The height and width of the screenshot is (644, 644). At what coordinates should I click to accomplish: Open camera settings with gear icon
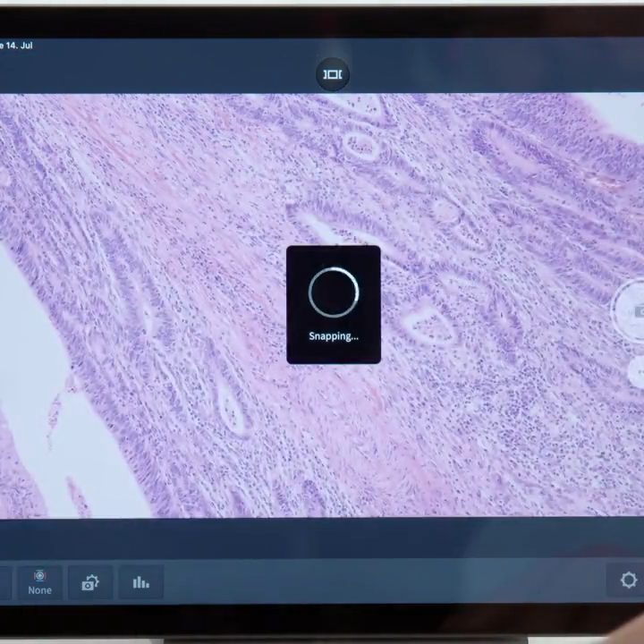90,582
